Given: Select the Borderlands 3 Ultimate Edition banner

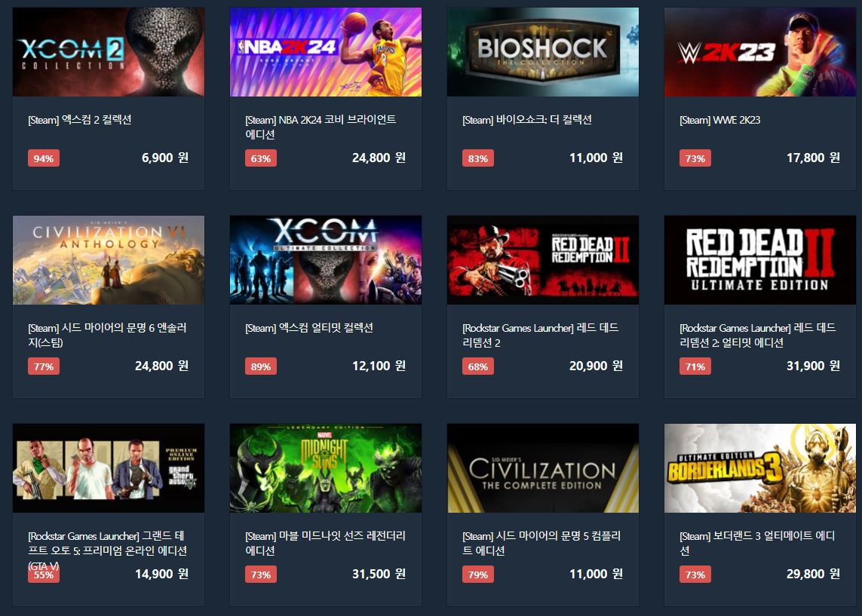Looking at the screenshot, I should [759, 468].
